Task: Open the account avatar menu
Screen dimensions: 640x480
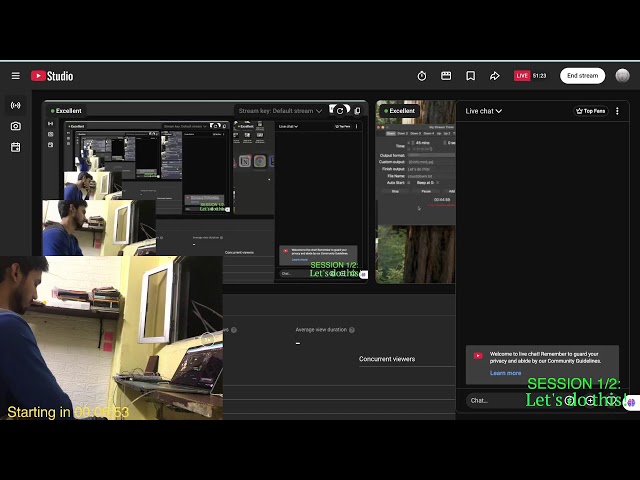Action: (x=622, y=76)
